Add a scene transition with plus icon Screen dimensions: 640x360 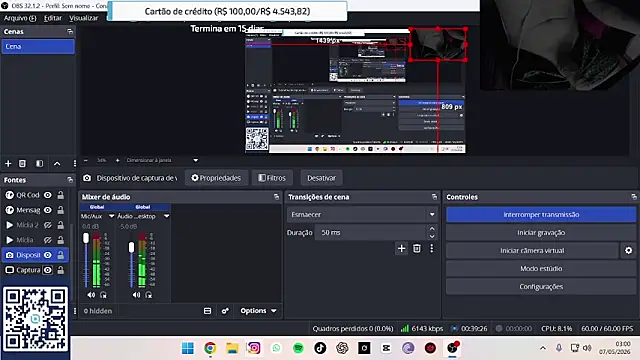click(x=402, y=249)
